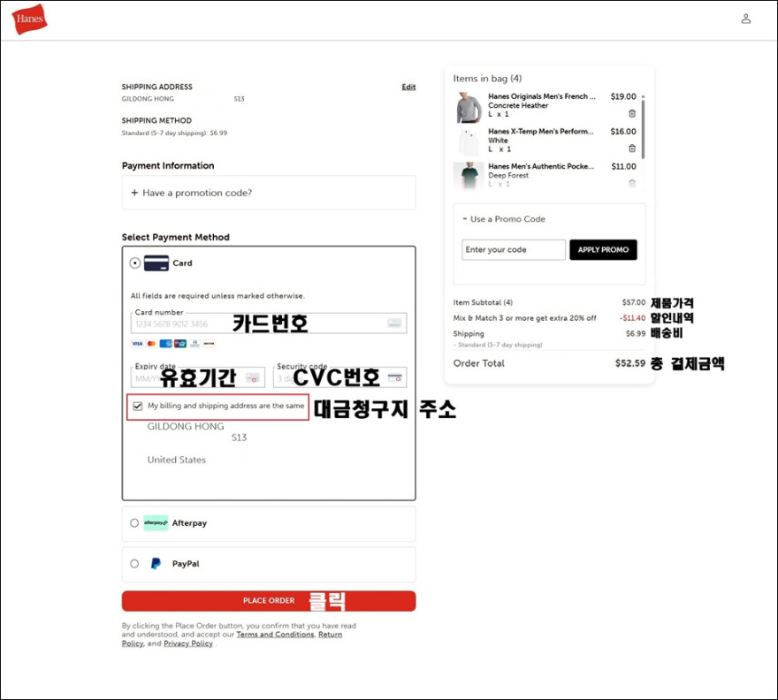This screenshot has height=700, width=778.
Task: Expand Have a promotion code section
Action: (x=269, y=193)
